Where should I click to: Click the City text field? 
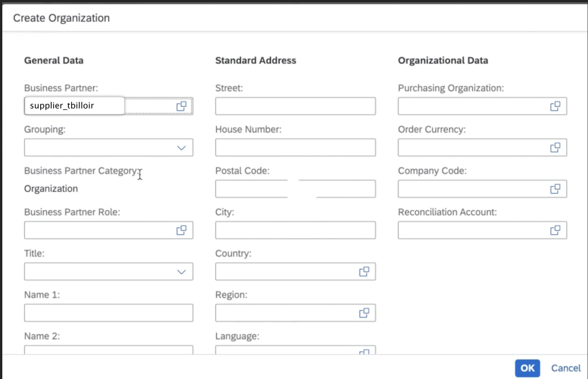(x=295, y=230)
